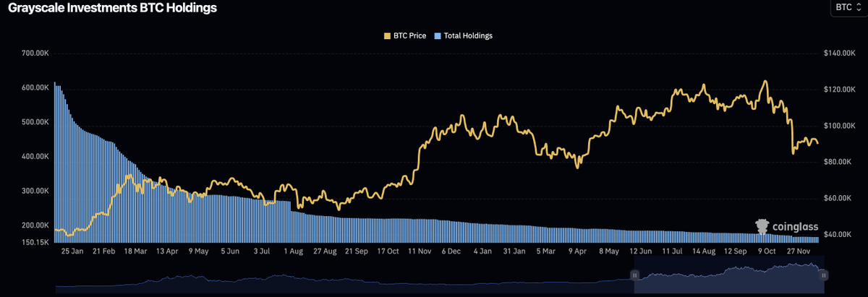Click the yellow BTC Price legend swatch

(386, 35)
